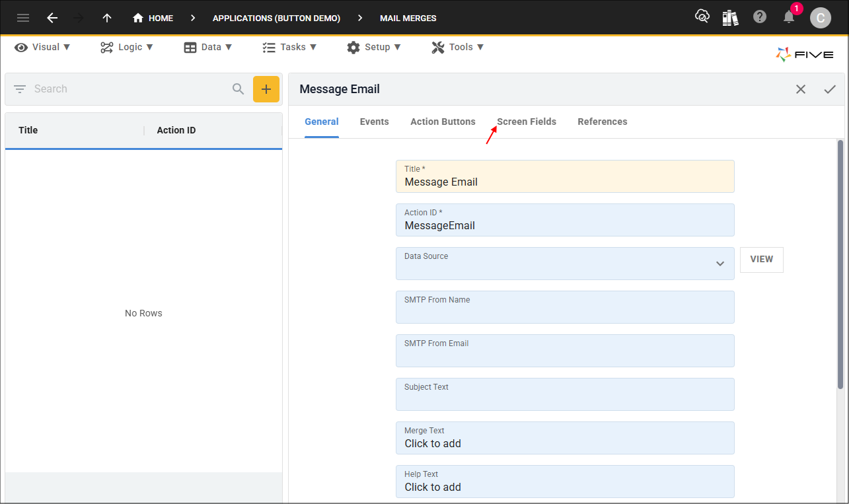
Task: Cancel editing with the X icon
Action: (801, 89)
